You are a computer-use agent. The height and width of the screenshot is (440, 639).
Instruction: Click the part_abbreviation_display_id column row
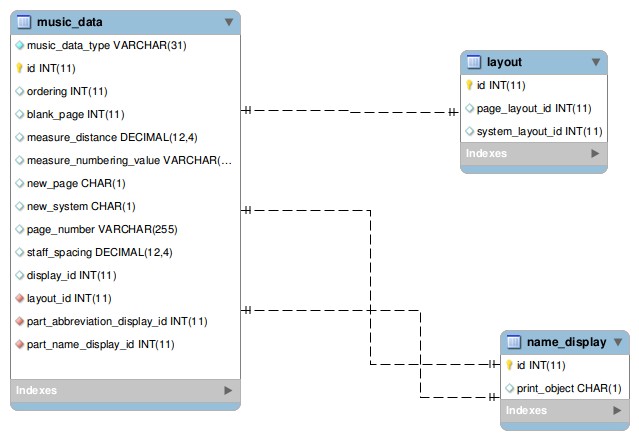pyautogui.click(x=117, y=321)
